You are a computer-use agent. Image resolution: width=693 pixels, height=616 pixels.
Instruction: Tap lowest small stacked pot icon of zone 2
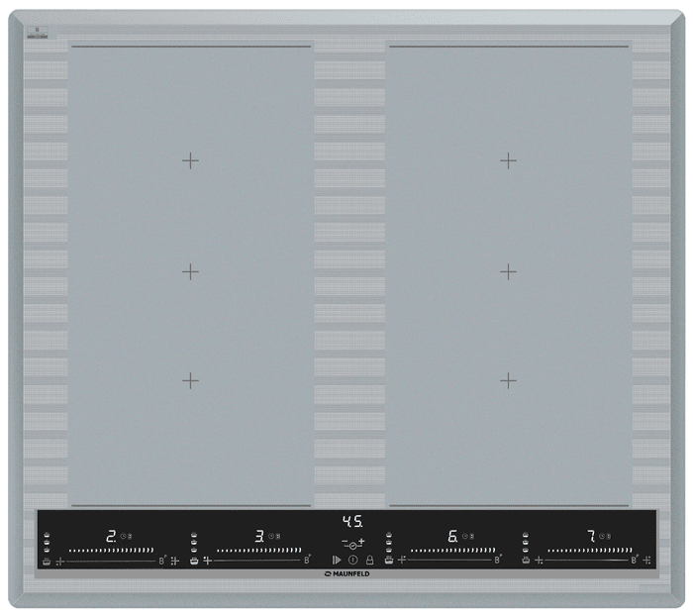click(x=47, y=550)
